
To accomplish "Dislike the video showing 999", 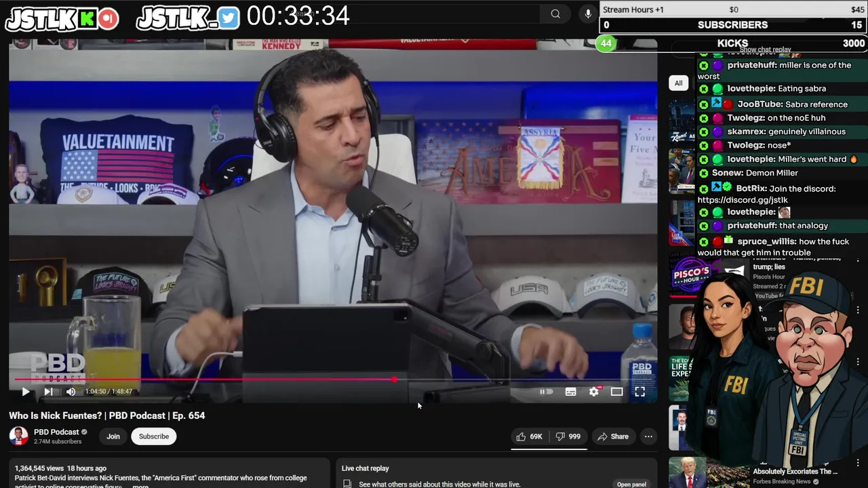I will coord(568,436).
